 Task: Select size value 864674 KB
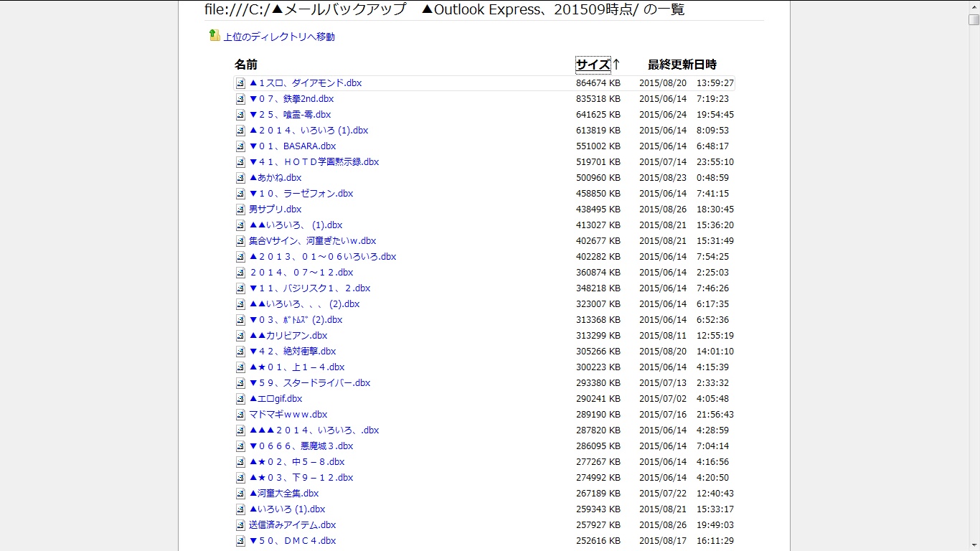tap(598, 83)
